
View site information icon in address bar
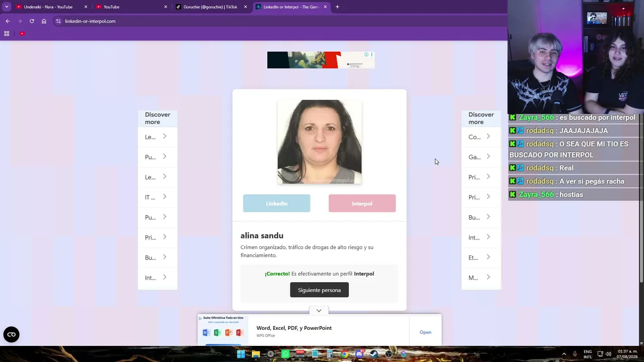[58, 21]
